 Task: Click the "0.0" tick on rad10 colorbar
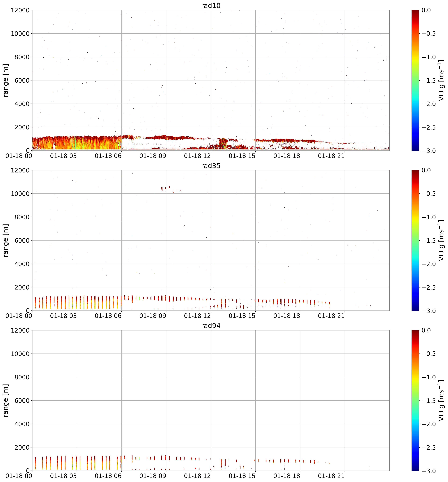[x=426, y=10]
